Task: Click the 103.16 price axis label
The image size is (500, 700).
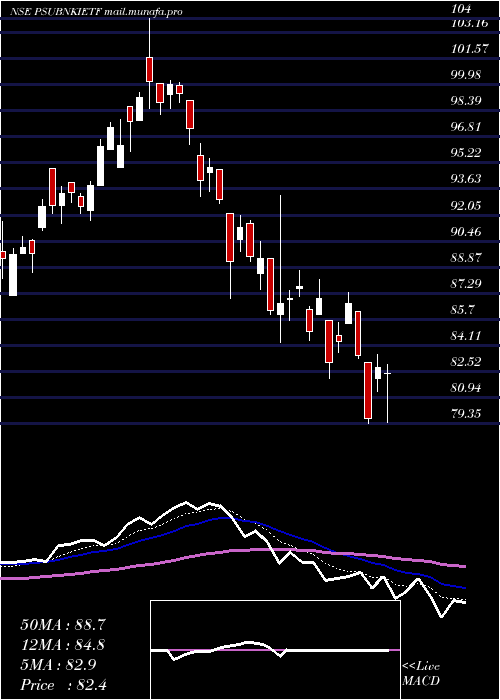Action: pyautogui.click(x=470, y=23)
